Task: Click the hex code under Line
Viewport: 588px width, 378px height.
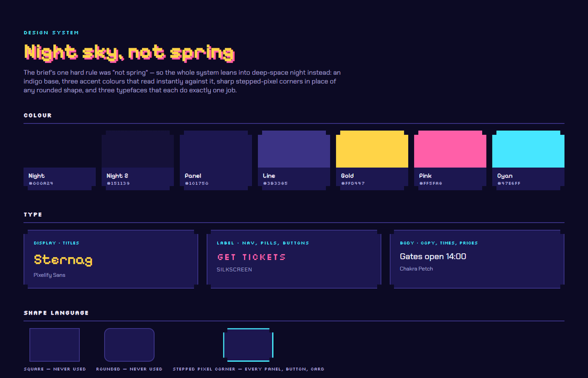Action: (x=275, y=183)
